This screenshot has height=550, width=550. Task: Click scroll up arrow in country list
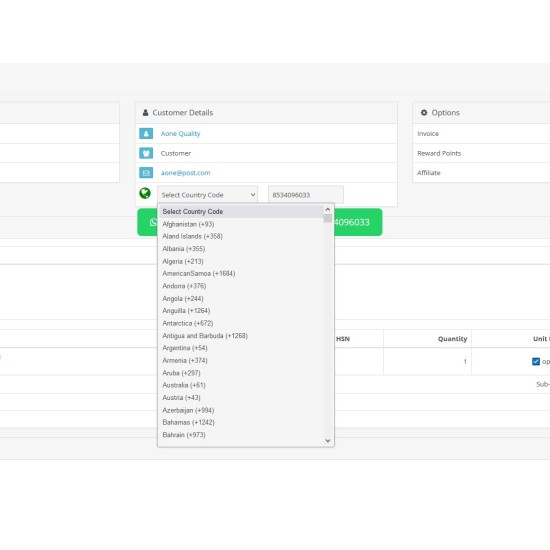pyautogui.click(x=328, y=209)
